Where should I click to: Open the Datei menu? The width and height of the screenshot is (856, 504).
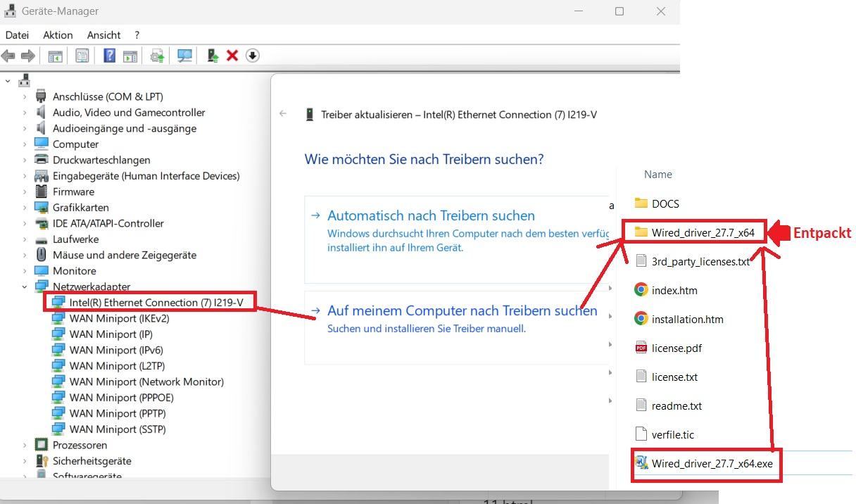click(x=17, y=34)
